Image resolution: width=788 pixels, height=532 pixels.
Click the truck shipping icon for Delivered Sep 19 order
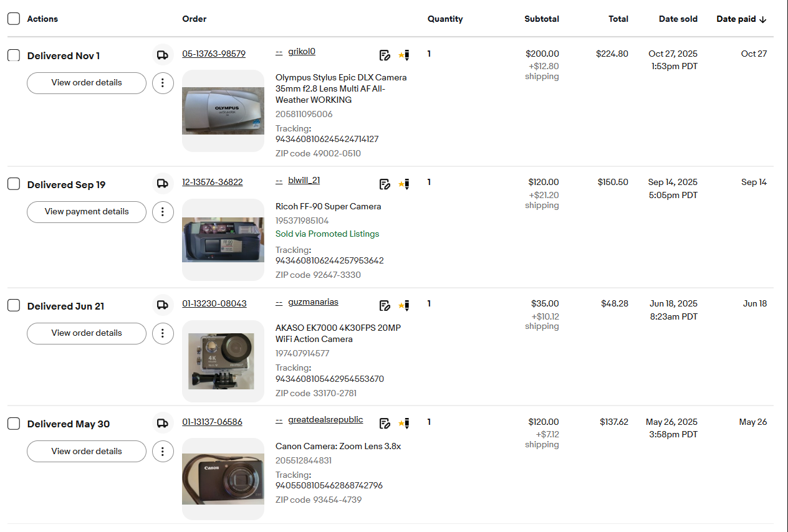[x=163, y=183]
